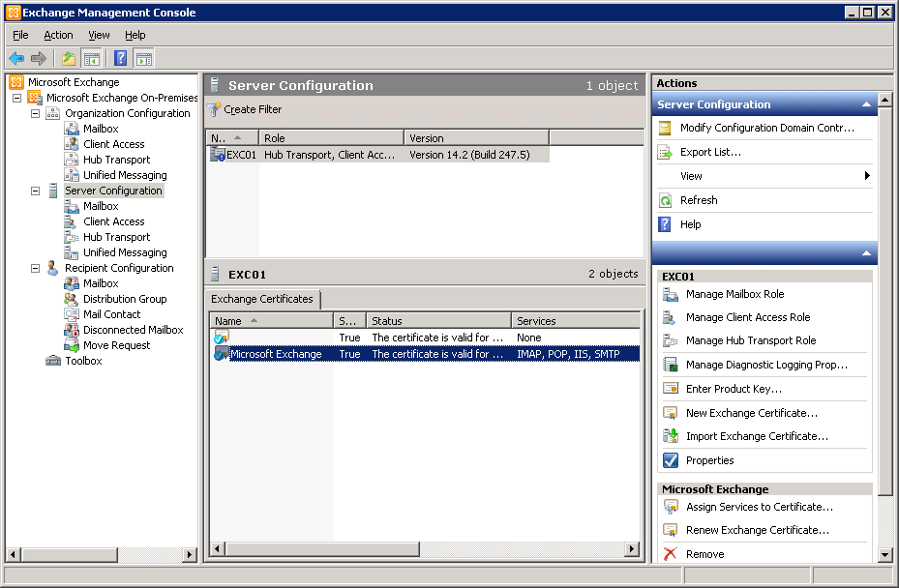899x588 pixels.
Task: Click the red Remove X icon
Action: coord(671,554)
